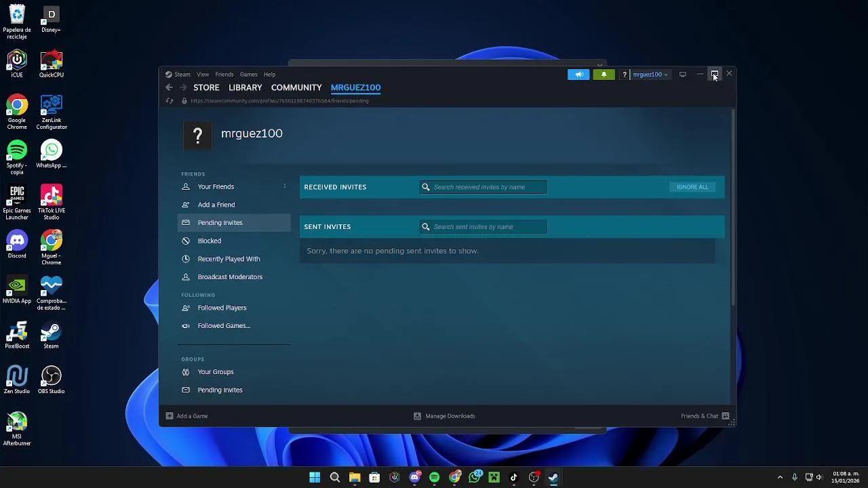Screen dimensions: 868x488
Task: Open taskbar search magnifier
Action: pos(335,477)
